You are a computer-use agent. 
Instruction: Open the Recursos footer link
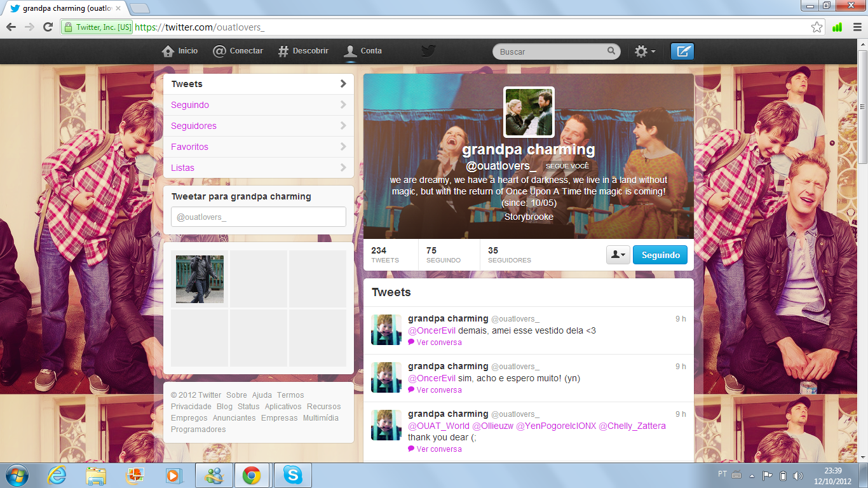click(x=324, y=407)
